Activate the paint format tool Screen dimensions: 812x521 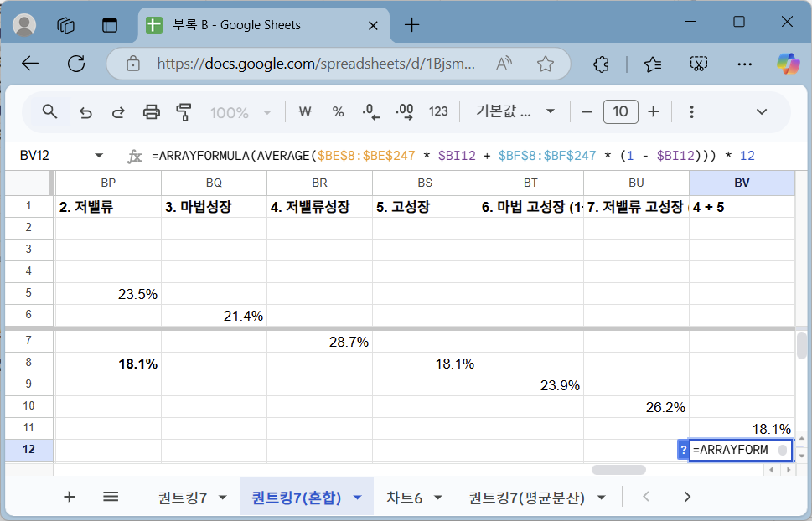(184, 112)
